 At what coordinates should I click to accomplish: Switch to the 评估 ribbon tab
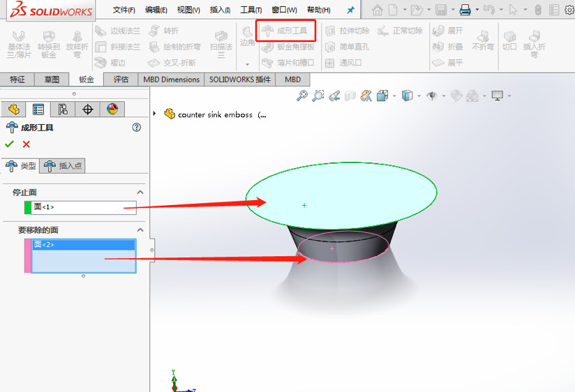[x=121, y=80]
